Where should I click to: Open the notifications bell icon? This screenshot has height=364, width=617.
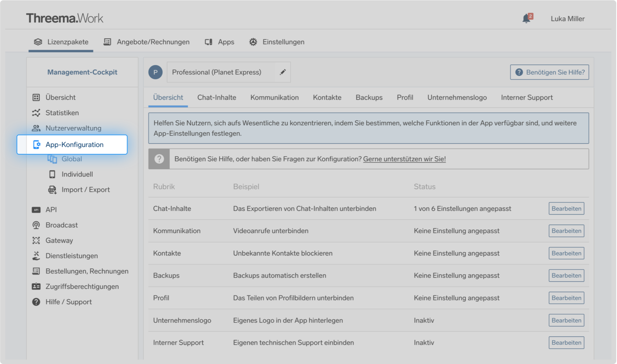click(527, 18)
